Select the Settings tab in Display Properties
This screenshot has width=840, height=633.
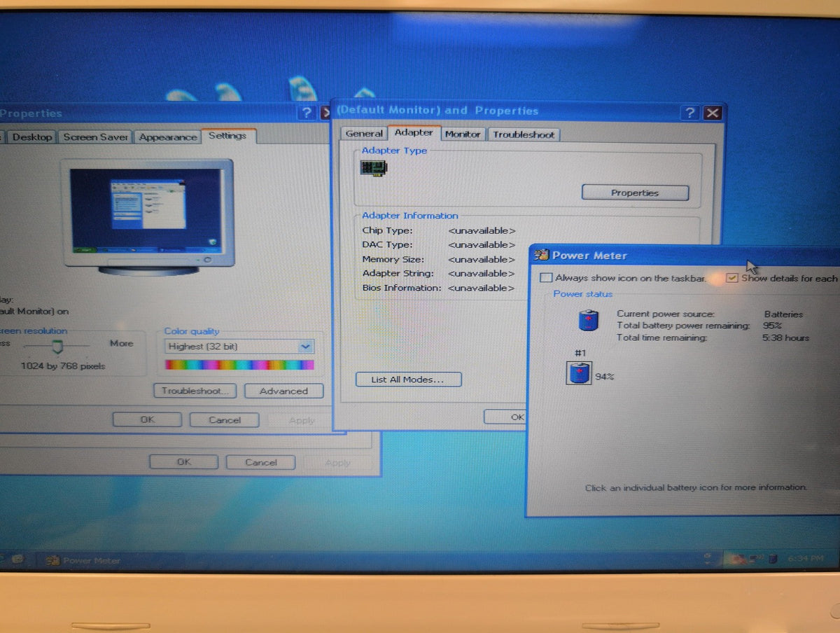tap(227, 136)
